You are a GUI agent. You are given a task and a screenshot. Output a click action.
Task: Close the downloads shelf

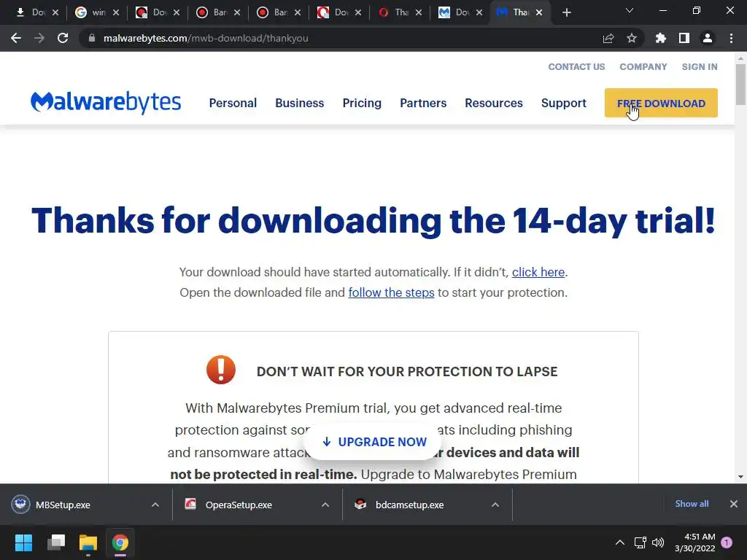pyautogui.click(x=734, y=504)
